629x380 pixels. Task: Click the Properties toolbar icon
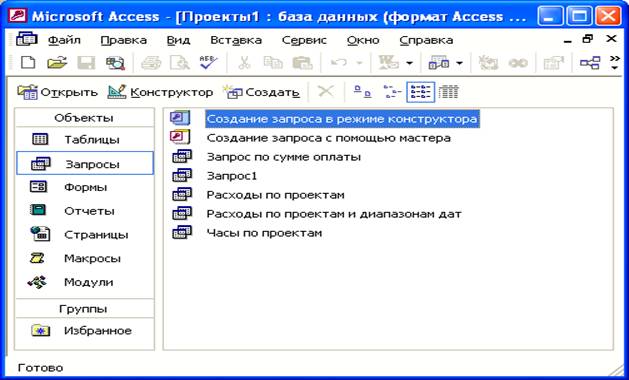[x=553, y=63]
